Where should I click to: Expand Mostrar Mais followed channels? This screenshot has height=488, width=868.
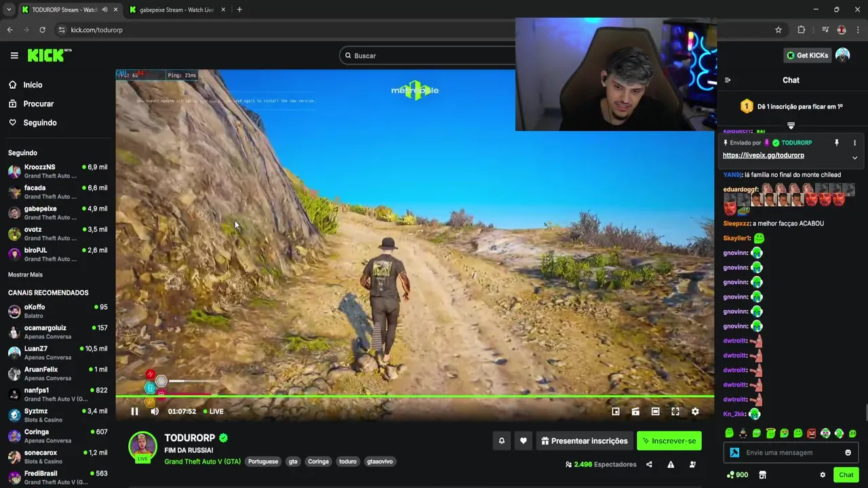tap(25, 274)
